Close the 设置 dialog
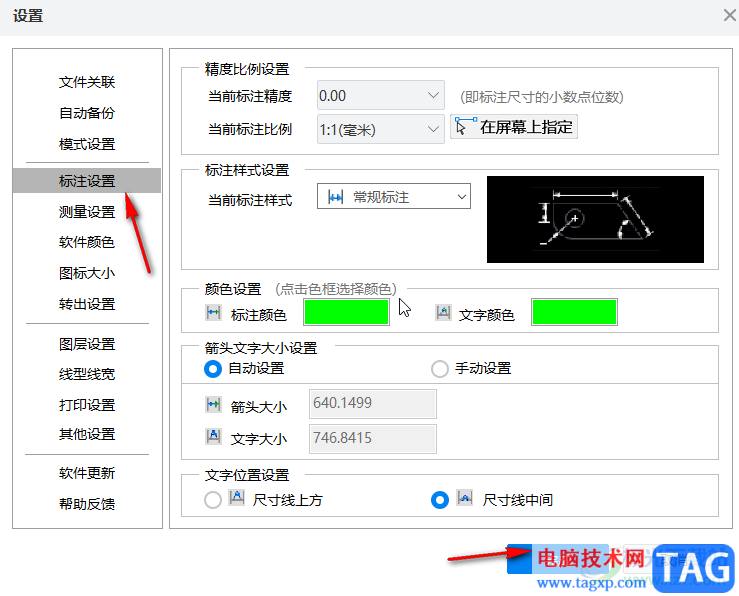The width and height of the screenshot is (739, 596). pyautogui.click(x=729, y=16)
